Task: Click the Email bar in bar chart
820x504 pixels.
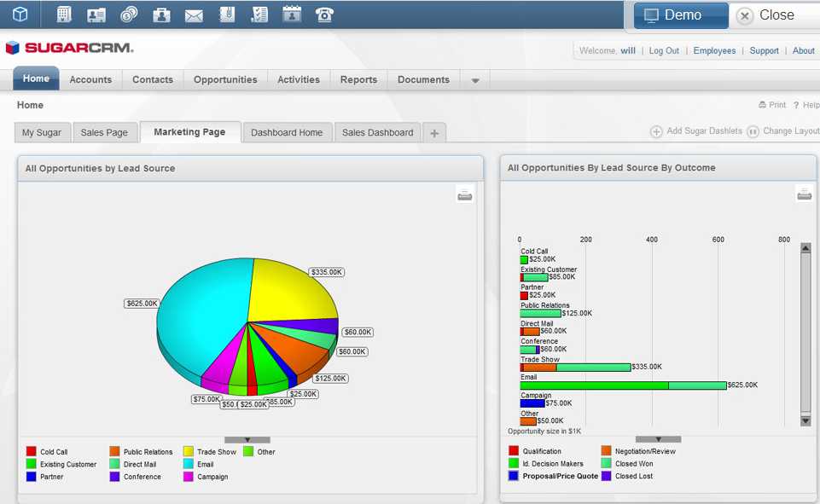Action: pyautogui.click(x=624, y=385)
